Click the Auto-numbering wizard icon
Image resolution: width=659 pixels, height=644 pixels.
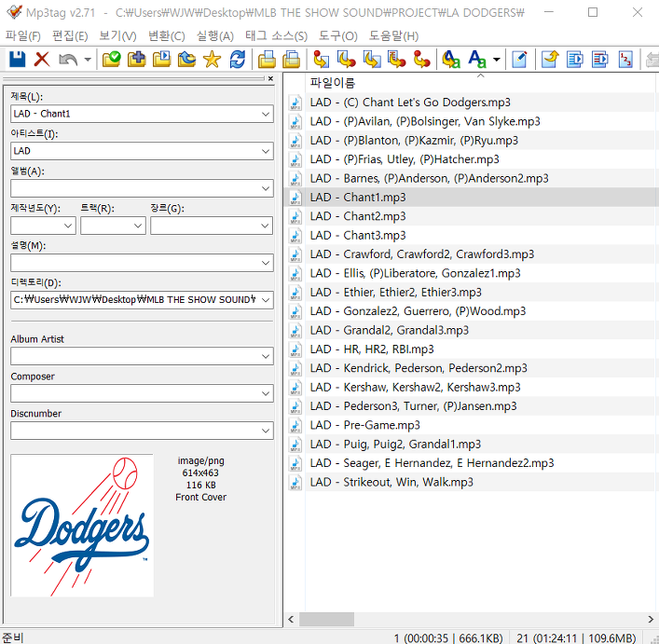tap(625, 60)
